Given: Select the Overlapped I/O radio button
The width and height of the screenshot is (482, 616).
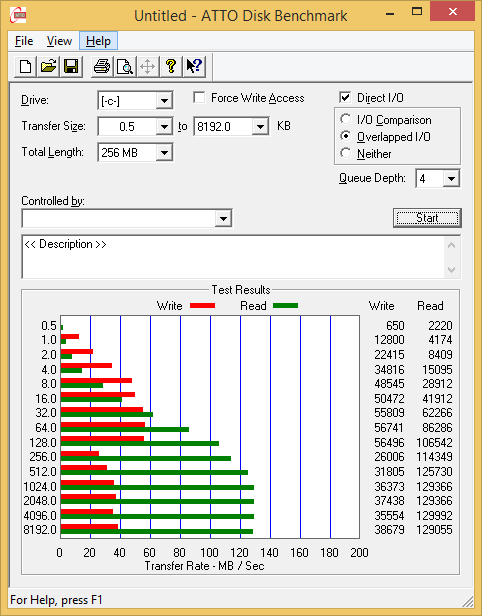Looking at the screenshot, I should point(346,136).
